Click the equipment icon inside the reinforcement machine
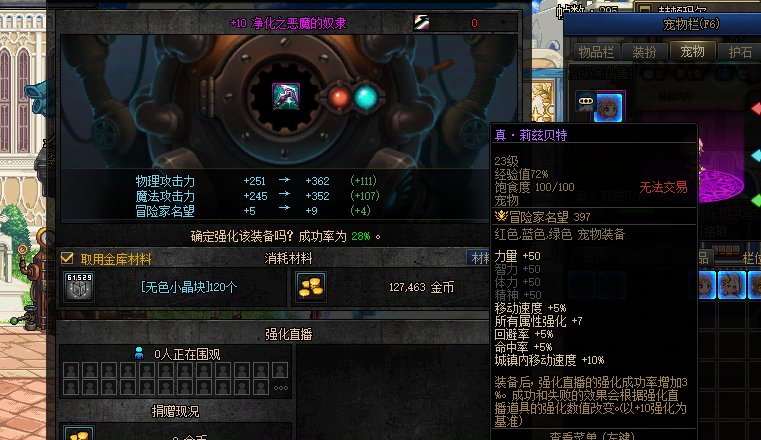The width and height of the screenshot is (761, 440). 285,96
